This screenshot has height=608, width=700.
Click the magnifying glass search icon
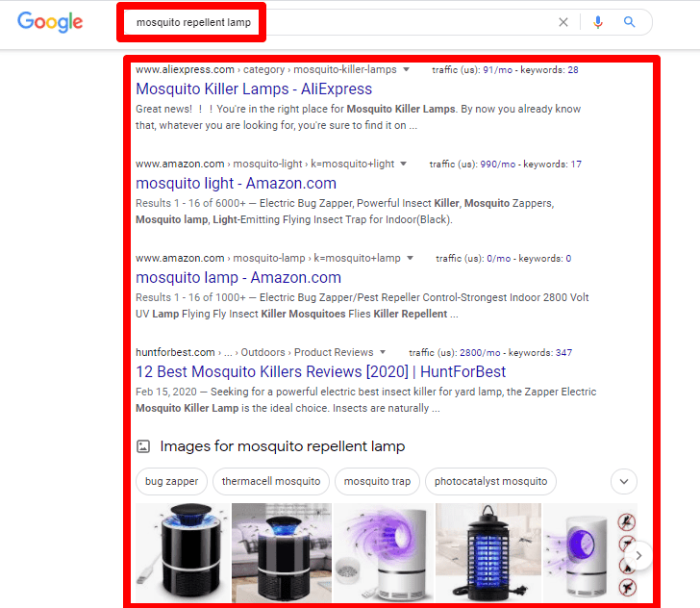[630, 22]
